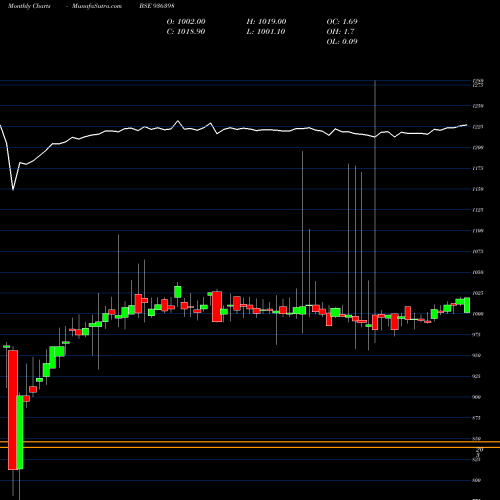Viewport: 500px width, 500px height.
Task: Click the 1175 price axis label
Action: [x=478, y=168]
